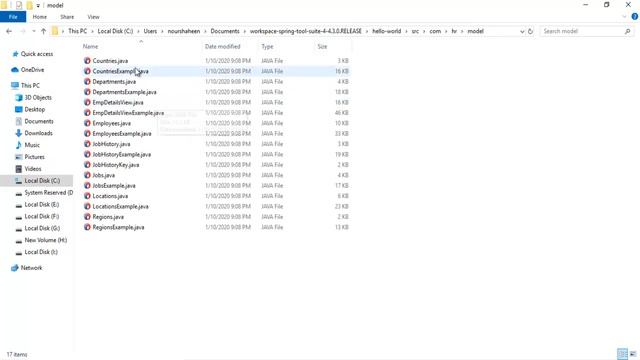Select the JobHistoryKey.java file icon
The image size is (640, 360).
tap(87, 164)
